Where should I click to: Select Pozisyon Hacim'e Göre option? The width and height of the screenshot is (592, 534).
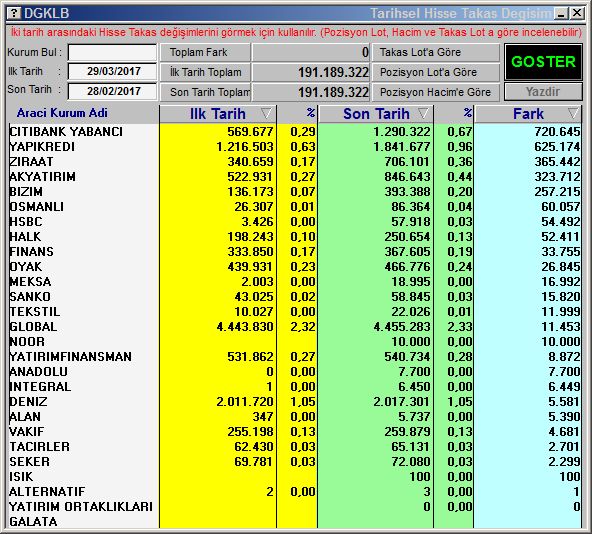click(x=436, y=92)
